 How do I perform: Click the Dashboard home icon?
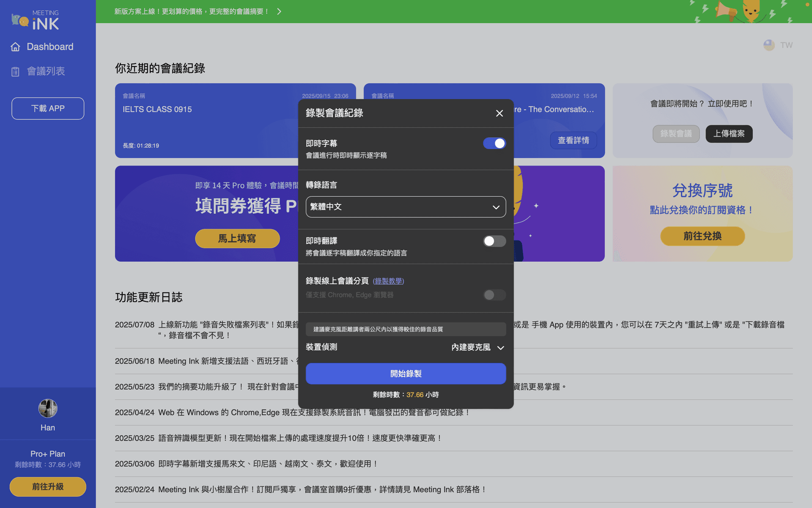coord(16,47)
